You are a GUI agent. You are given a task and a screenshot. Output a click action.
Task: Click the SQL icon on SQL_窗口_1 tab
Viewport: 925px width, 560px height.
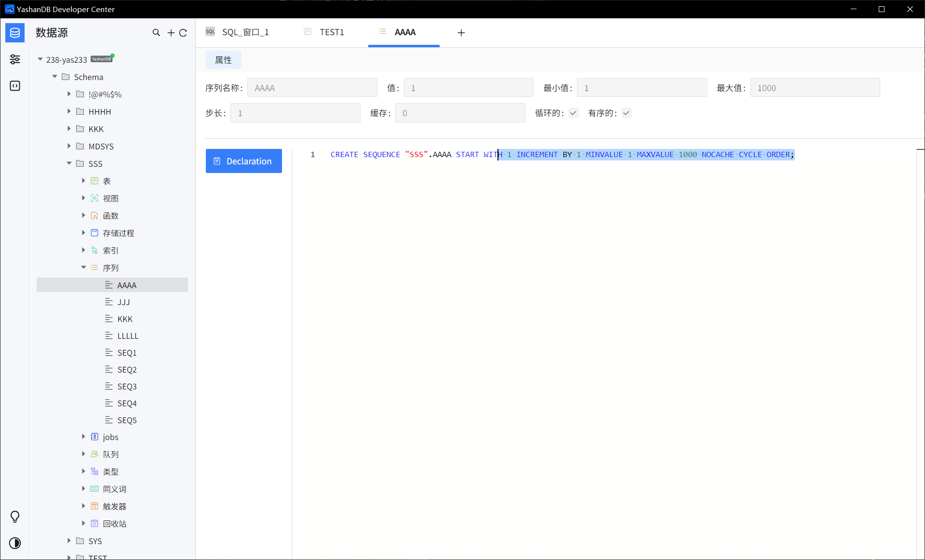pos(210,32)
